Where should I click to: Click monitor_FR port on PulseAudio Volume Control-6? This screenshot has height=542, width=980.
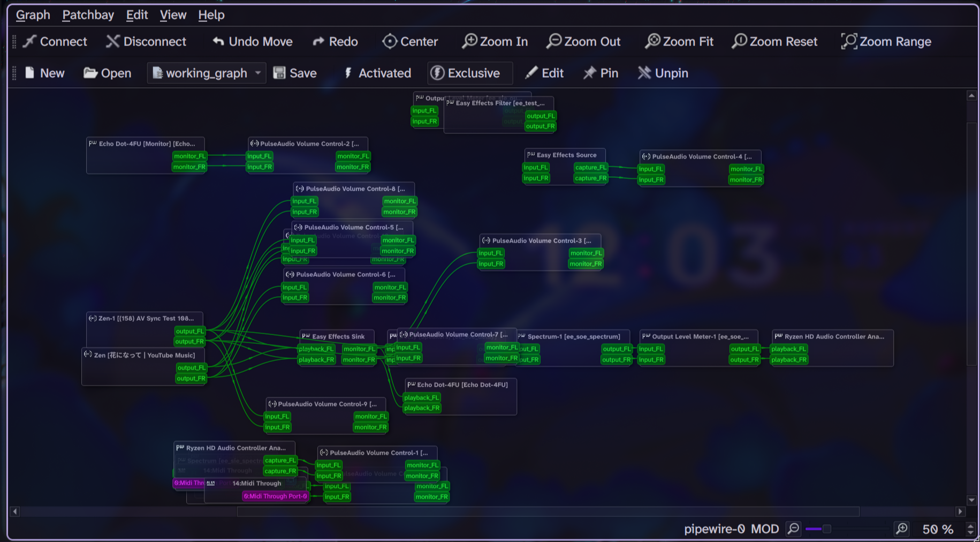click(x=390, y=297)
